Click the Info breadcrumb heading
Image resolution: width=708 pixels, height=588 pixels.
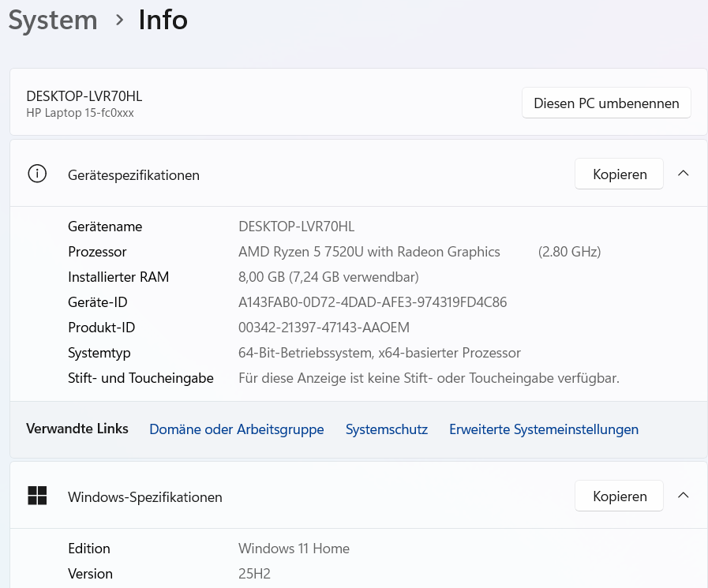163,20
